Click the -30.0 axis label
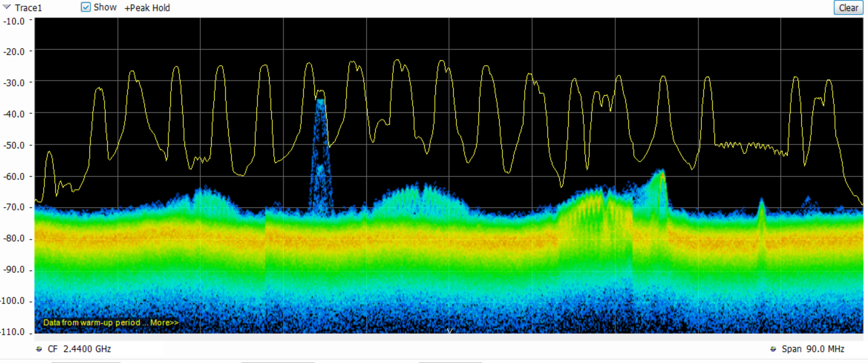The width and height of the screenshot is (868, 363). pyautogui.click(x=14, y=83)
